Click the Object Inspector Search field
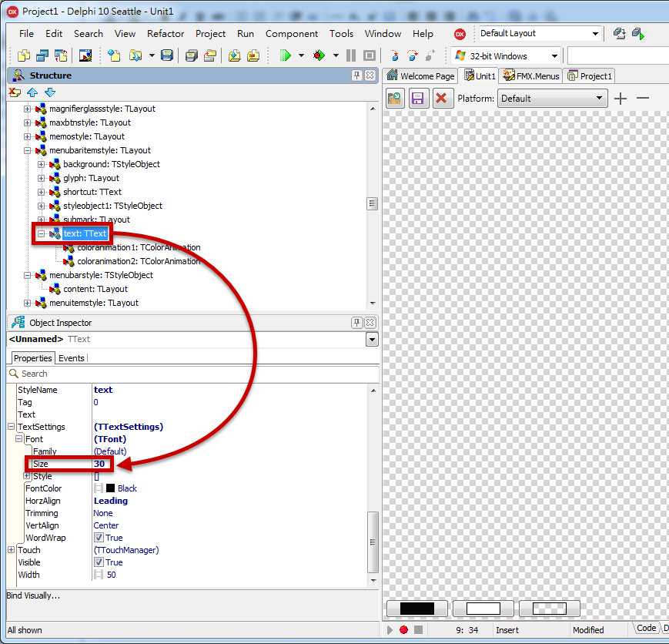The width and height of the screenshot is (669, 644). click(193, 374)
